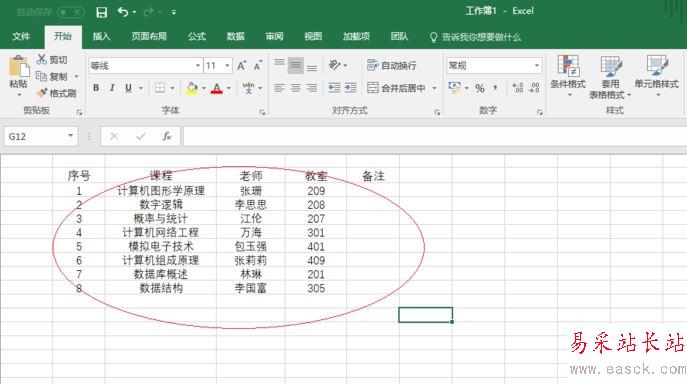Expand the 粘贴 paste options arrow
This screenshot has height=384, width=687.
[x=19, y=95]
